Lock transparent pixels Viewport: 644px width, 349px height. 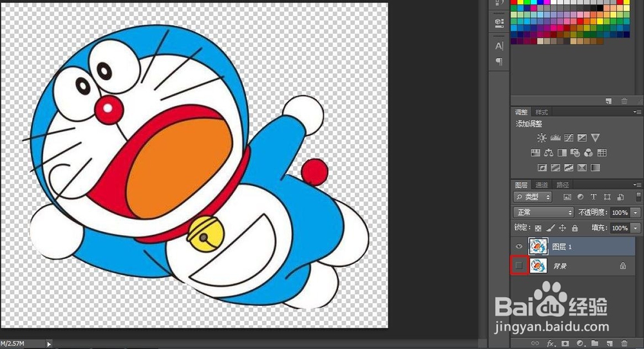(538, 228)
